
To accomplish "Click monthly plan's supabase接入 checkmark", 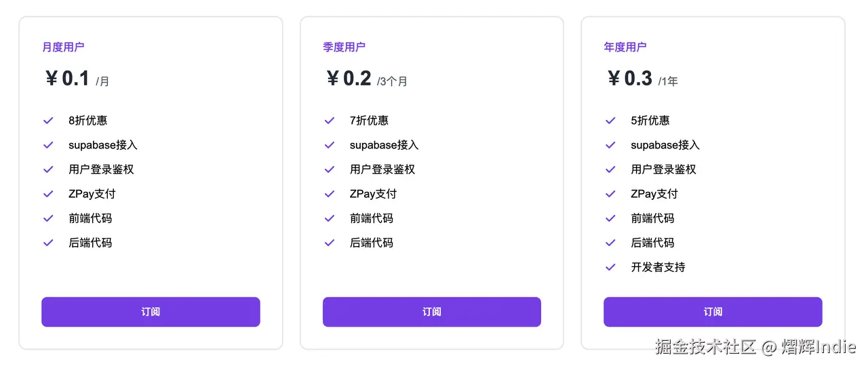I will tap(48, 145).
